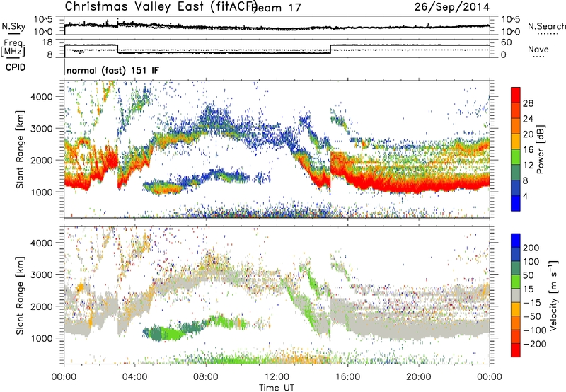This screenshot has width=566, height=392.
Task: Click '1000' on the velocity panel range axis
Action: pos(42,338)
